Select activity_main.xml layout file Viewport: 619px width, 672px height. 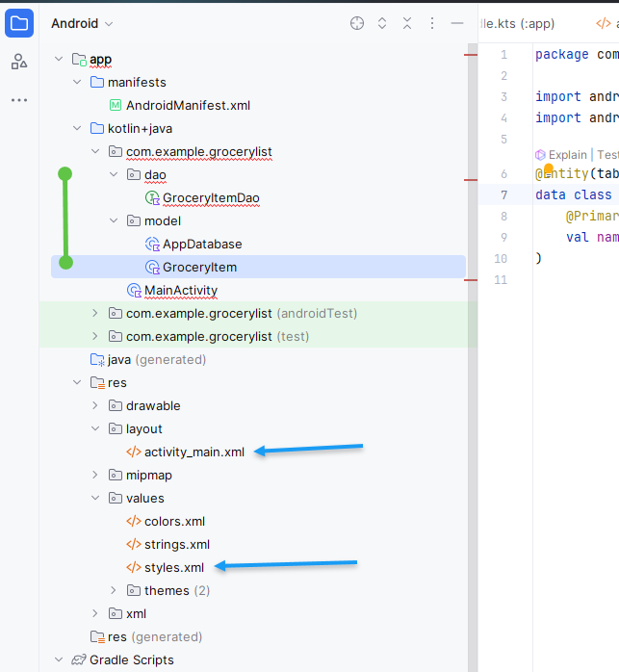tap(193, 452)
